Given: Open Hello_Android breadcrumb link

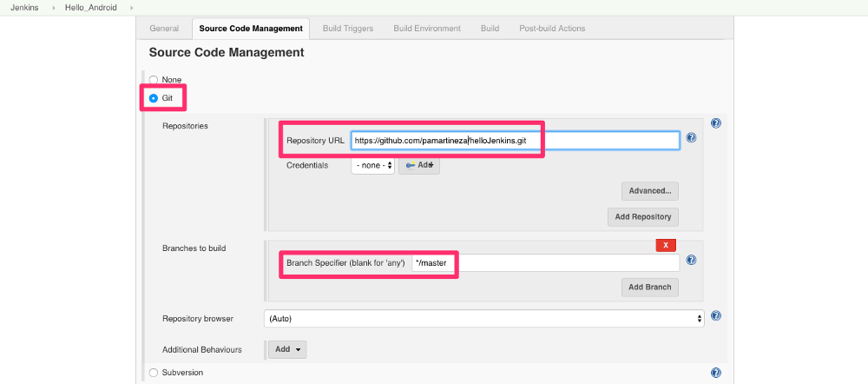Looking at the screenshot, I should 90,7.
